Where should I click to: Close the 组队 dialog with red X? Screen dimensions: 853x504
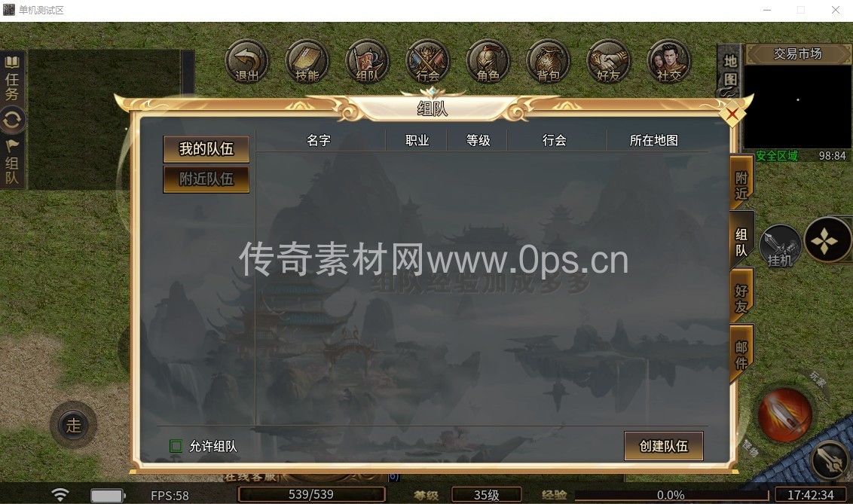coord(732,114)
